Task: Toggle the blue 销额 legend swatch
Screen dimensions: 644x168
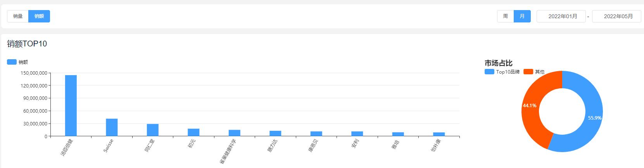Action: pos(12,62)
